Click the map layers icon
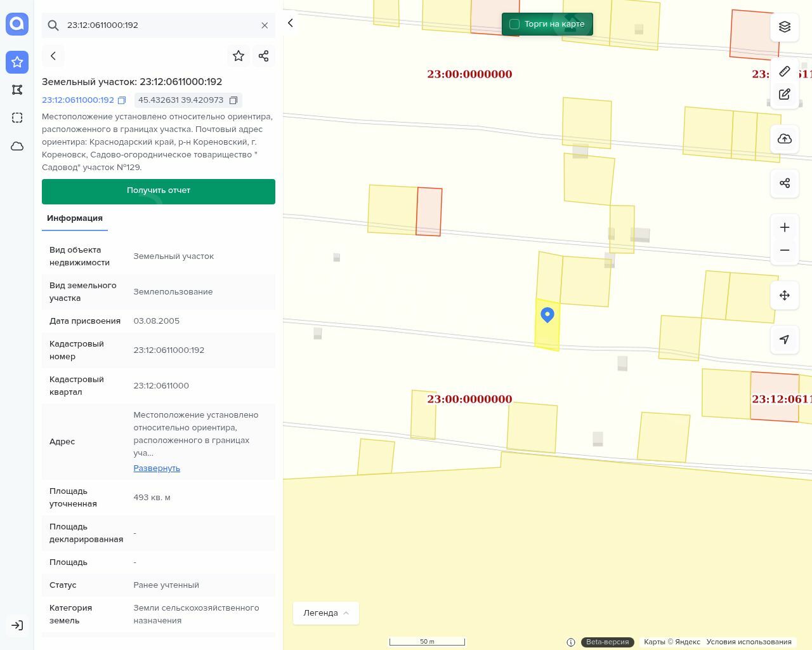This screenshot has width=812, height=650. pos(785,27)
